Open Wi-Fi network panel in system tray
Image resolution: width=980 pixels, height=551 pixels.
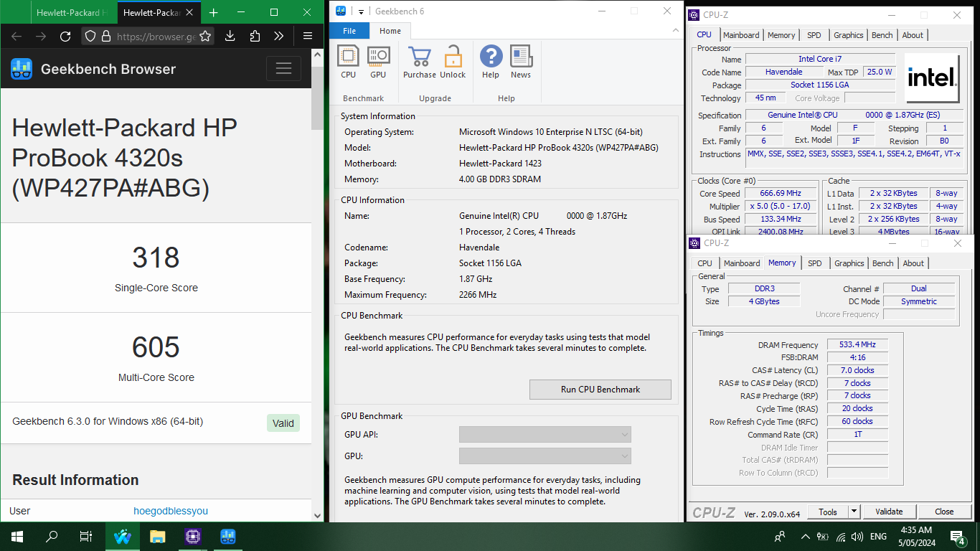pos(840,536)
